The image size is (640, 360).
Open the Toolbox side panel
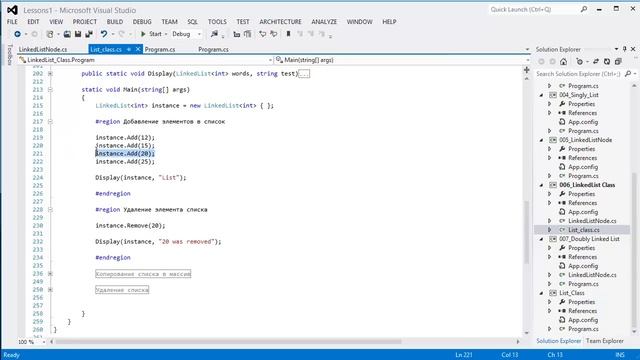tap(10, 55)
